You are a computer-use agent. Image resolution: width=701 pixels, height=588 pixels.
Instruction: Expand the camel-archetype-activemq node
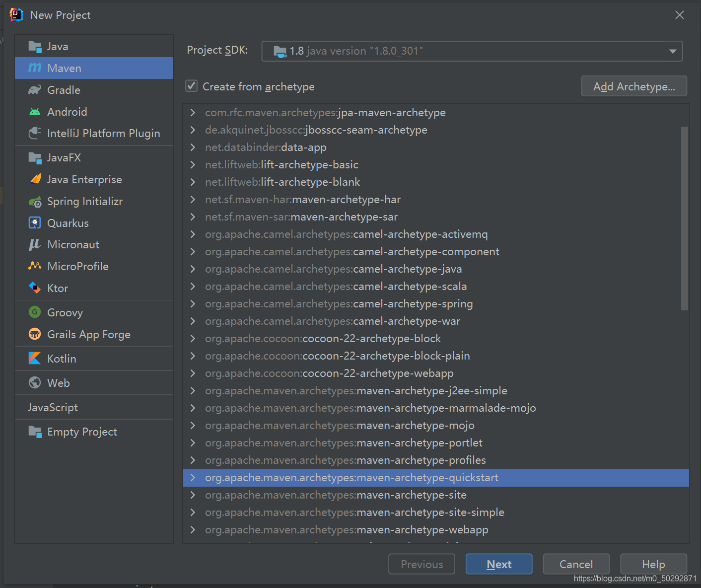[x=193, y=234]
